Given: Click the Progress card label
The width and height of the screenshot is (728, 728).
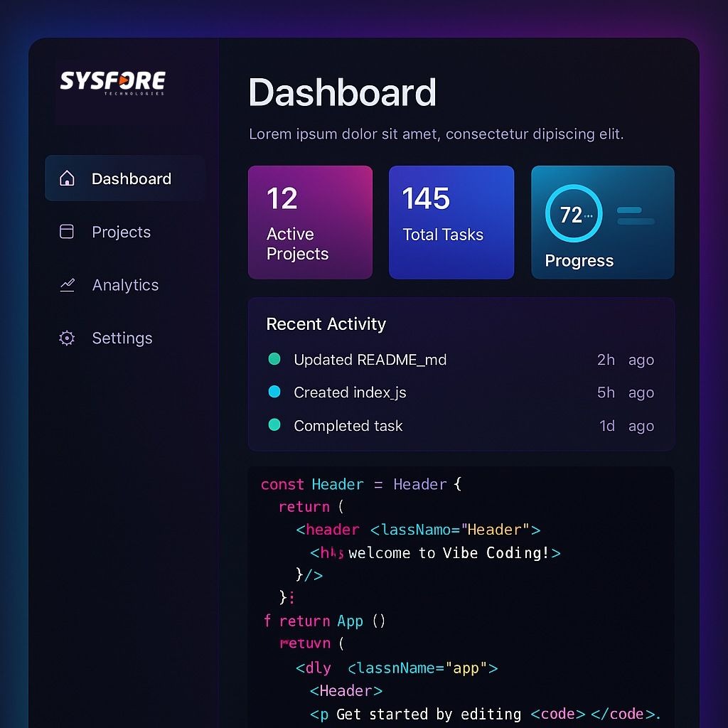Looking at the screenshot, I should pos(578,260).
